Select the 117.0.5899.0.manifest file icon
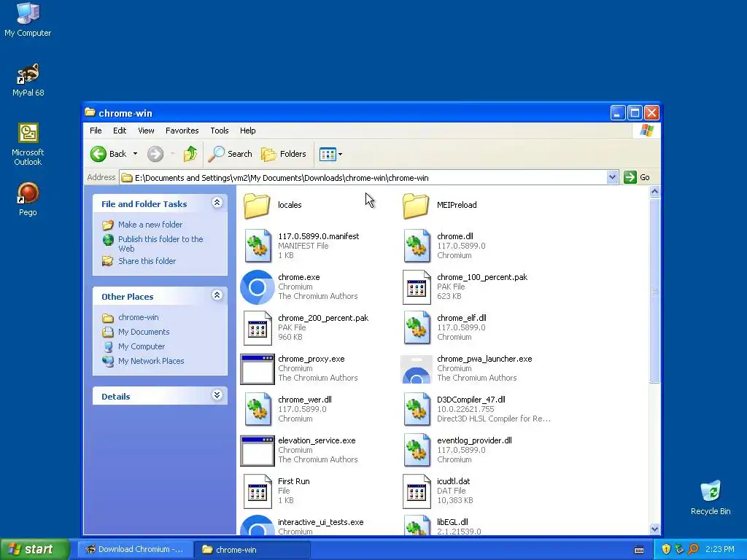The image size is (747, 560). [258, 246]
